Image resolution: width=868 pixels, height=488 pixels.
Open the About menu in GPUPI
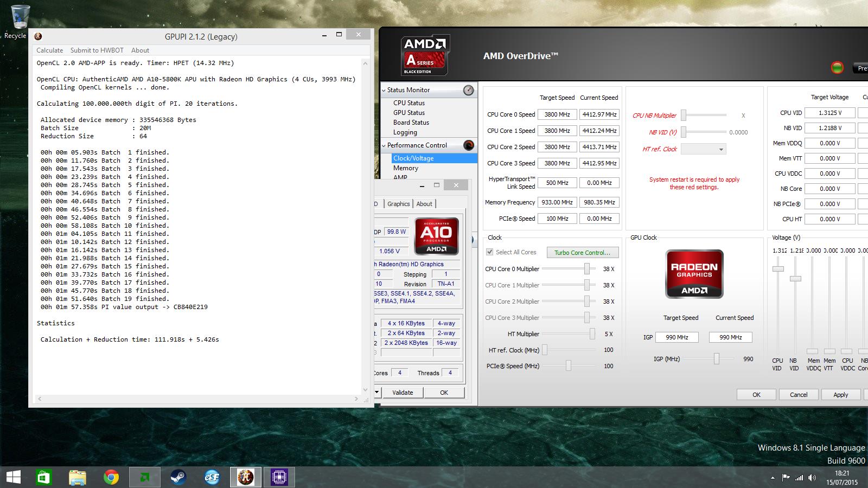pos(140,50)
